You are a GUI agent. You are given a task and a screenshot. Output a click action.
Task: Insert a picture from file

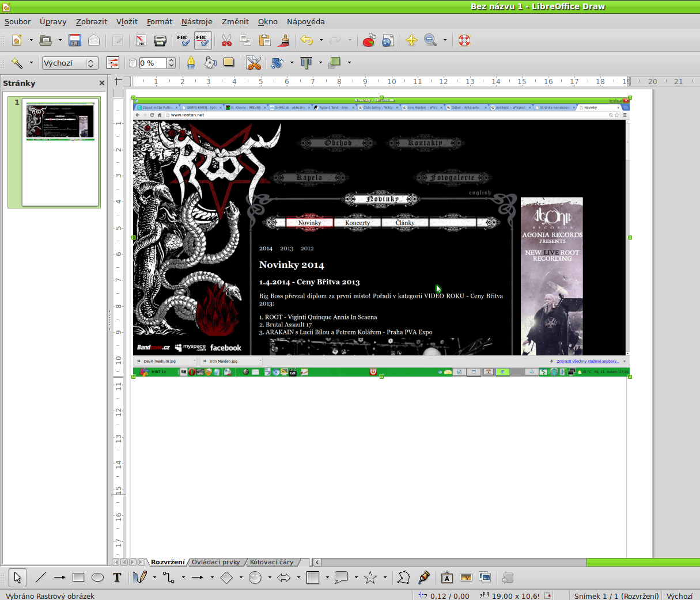click(466, 578)
